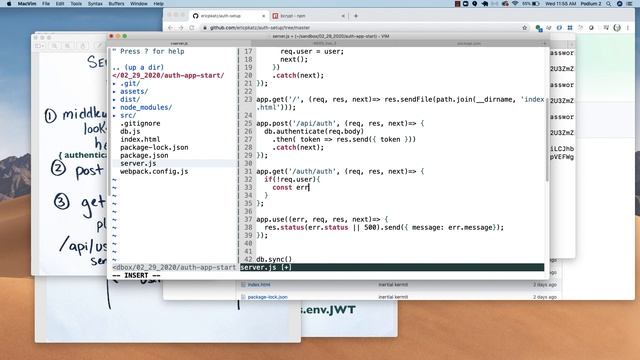Open the Apple menu
The height and width of the screenshot is (360, 640).
pos(9,4)
